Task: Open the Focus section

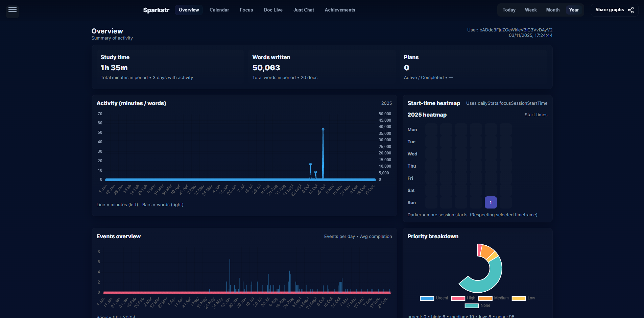Action: click(246, 10)
